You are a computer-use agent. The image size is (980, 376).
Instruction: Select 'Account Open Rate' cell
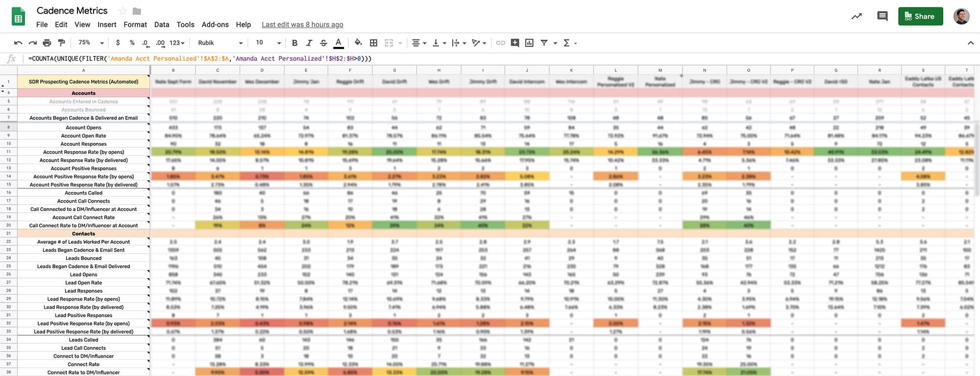click(83, 136)
